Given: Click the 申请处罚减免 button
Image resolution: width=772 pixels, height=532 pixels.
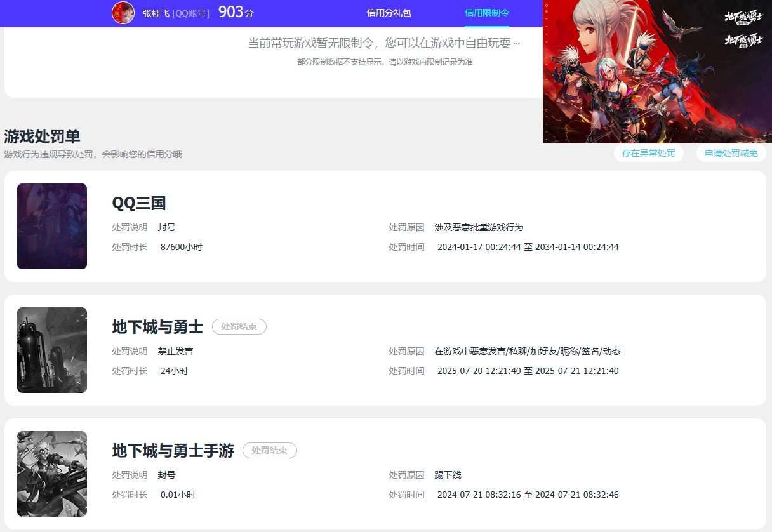Looking at the screenshot, I should pyautogui.click(x=731, y=153).
